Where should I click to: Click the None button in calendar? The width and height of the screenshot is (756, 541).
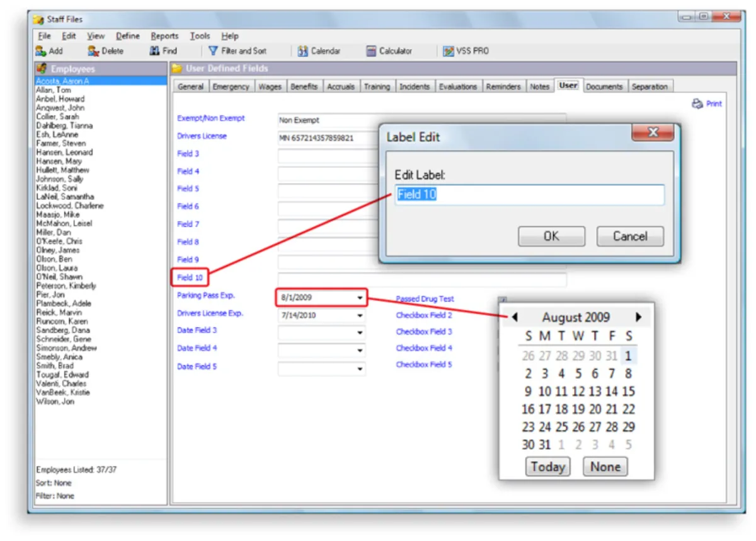[x=605, y=467]
